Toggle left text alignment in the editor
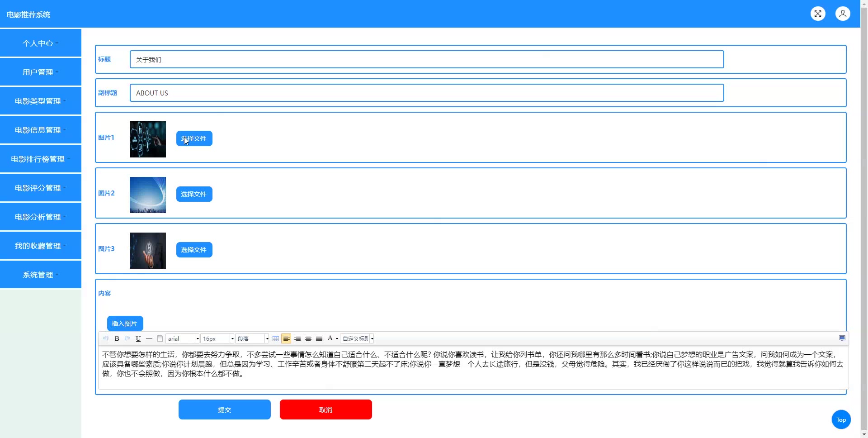 coord(286,338)
